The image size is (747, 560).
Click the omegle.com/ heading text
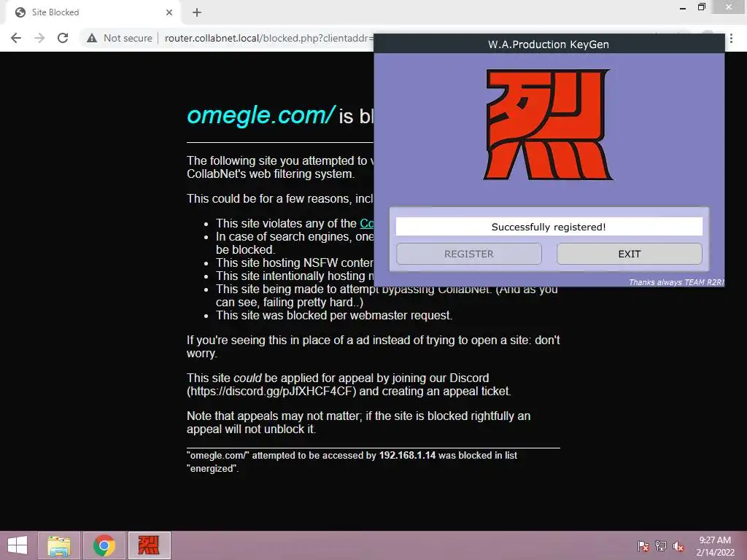click(260, 115)
